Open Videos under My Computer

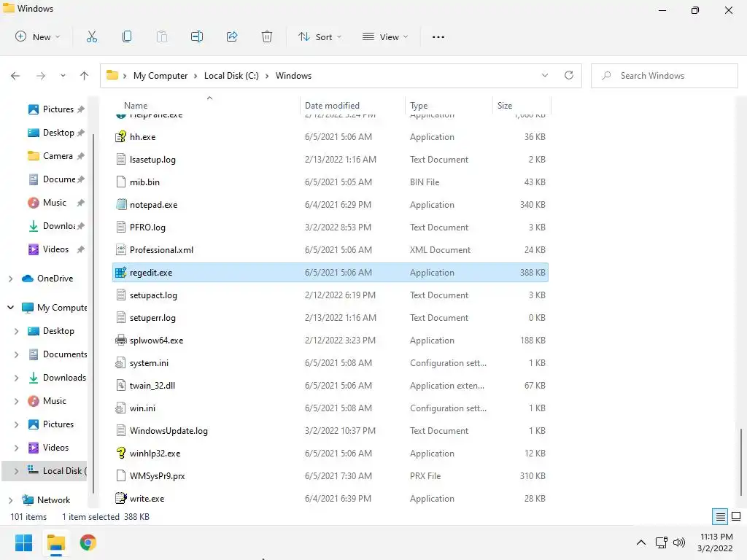click(55, 448)
